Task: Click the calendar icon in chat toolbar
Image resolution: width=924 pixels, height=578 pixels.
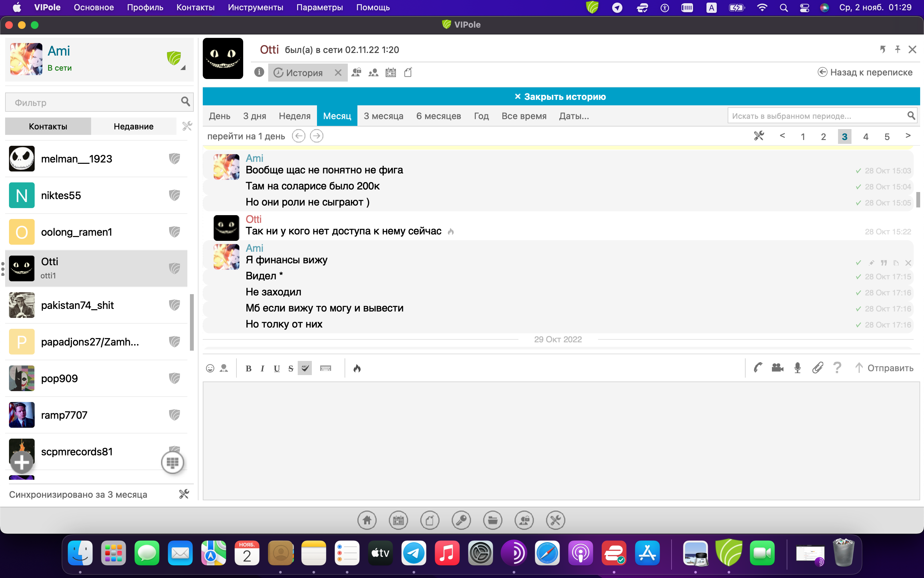Action: point(390,72)
